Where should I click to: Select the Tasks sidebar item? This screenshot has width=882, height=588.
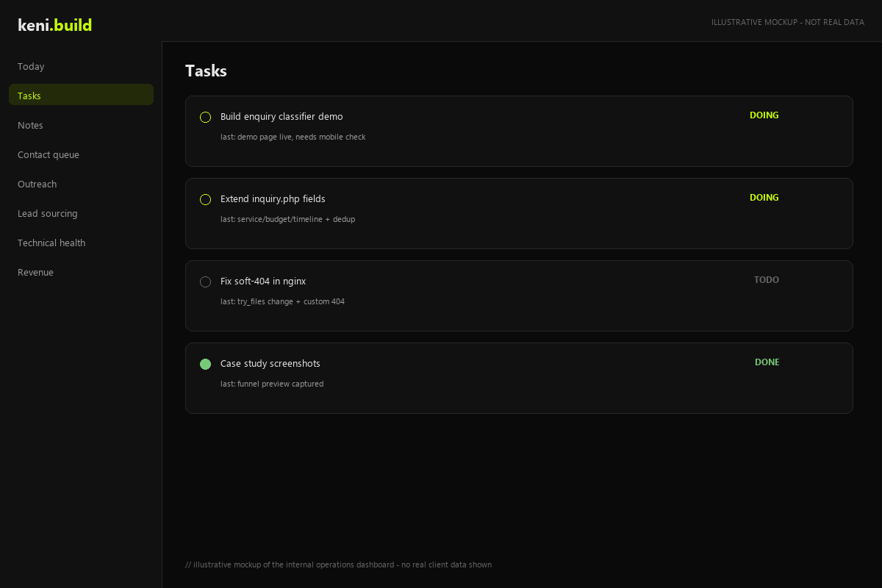click(x=81, y=96)
